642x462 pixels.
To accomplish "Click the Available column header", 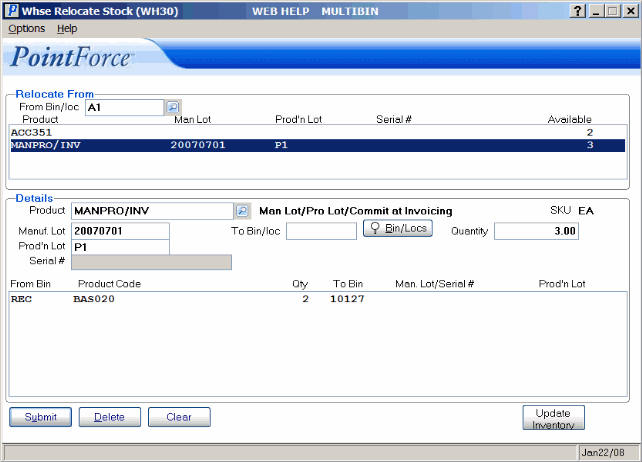I will click(570, 120).
